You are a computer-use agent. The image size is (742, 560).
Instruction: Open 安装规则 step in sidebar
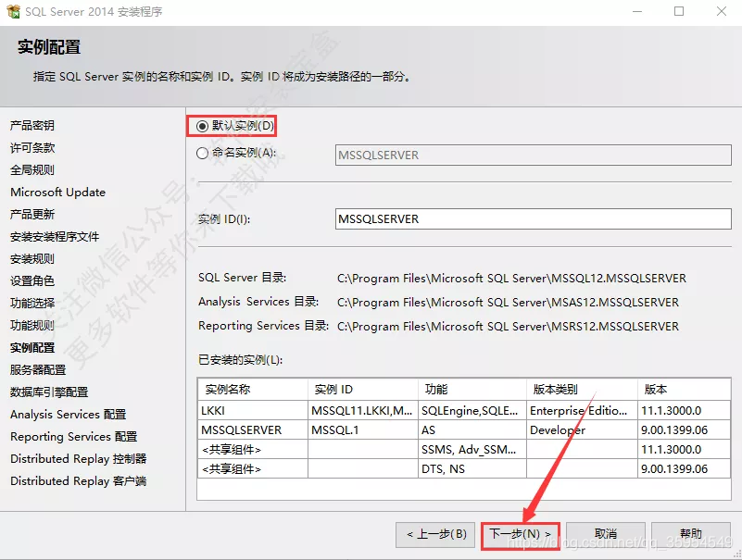point(32,259)
